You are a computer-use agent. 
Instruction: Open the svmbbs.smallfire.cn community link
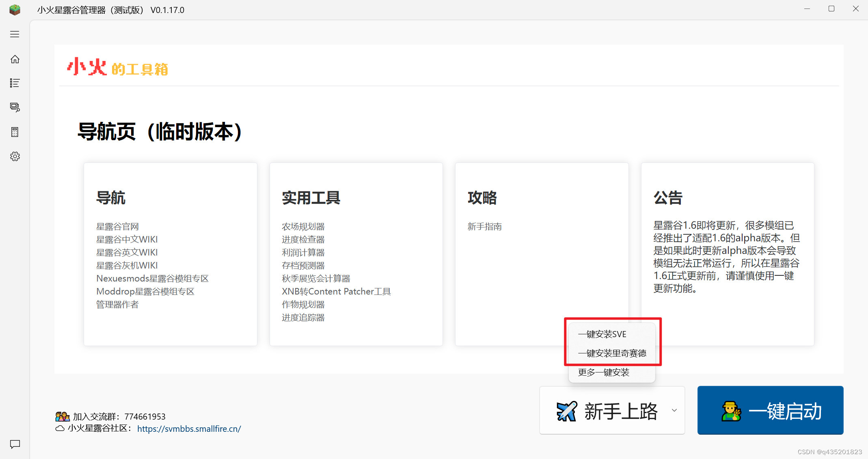[189, 429]
